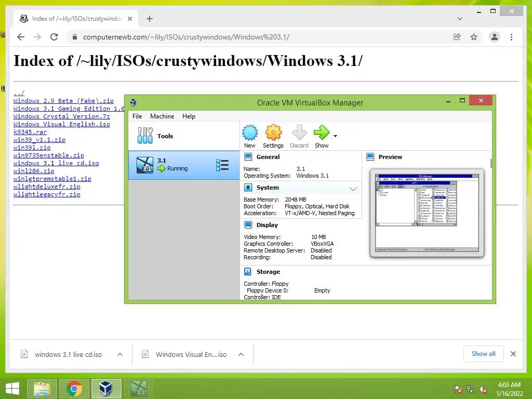Click Chrome forward arrow
Viewport: 532px width, 399px height.
click(37, 37)
